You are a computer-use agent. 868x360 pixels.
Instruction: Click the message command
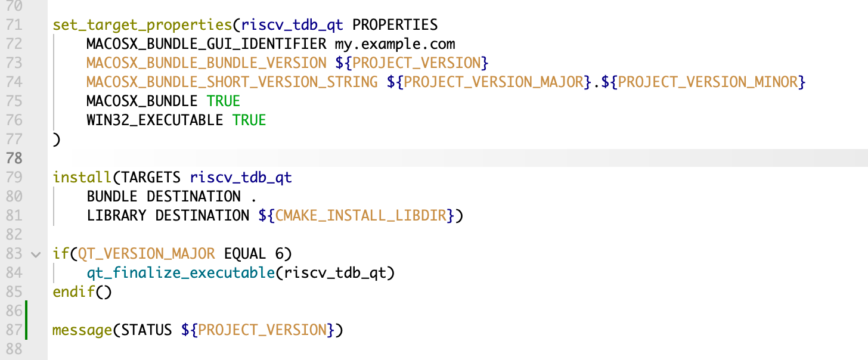pos(82,330)
